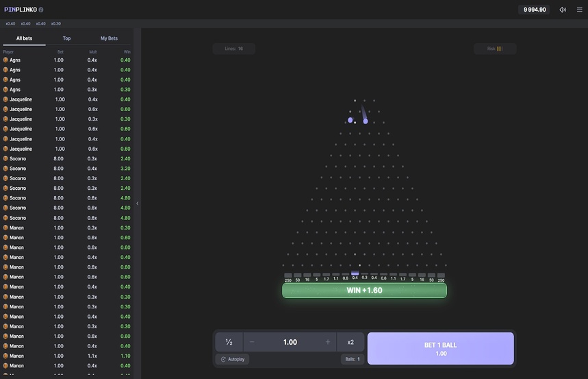
Task: Double the bet with x2
Action: tap(350, 342)
